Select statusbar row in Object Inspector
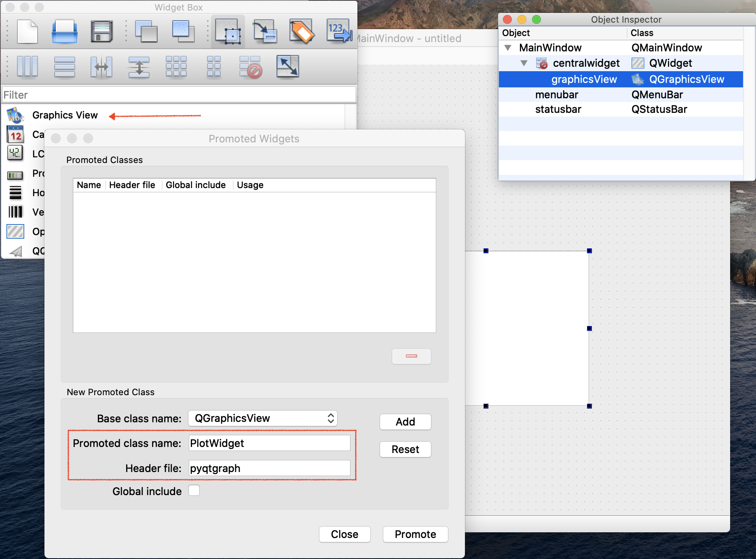The width and height of the screenshot is (756, 559). [621, 109]
